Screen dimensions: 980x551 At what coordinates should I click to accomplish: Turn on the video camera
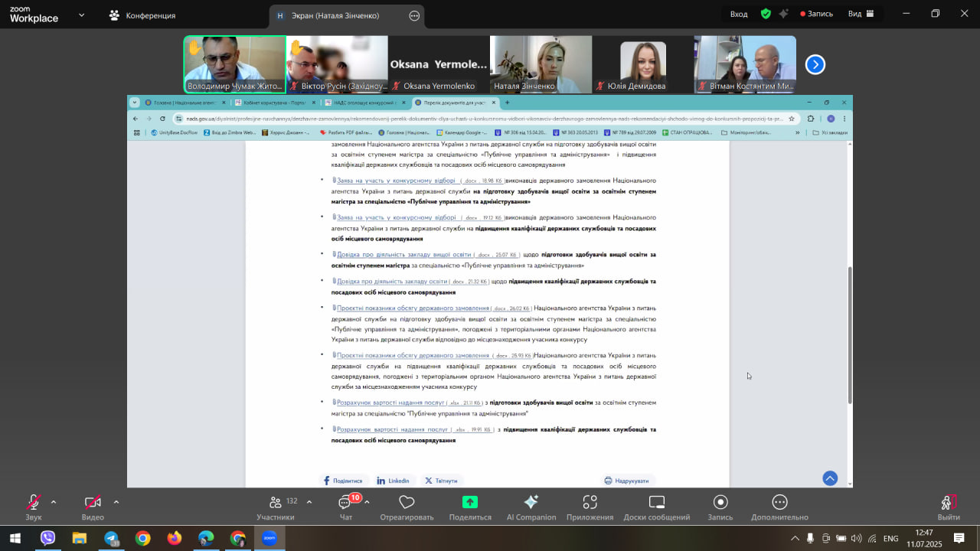pyautogui.click(x=93, y=506)
